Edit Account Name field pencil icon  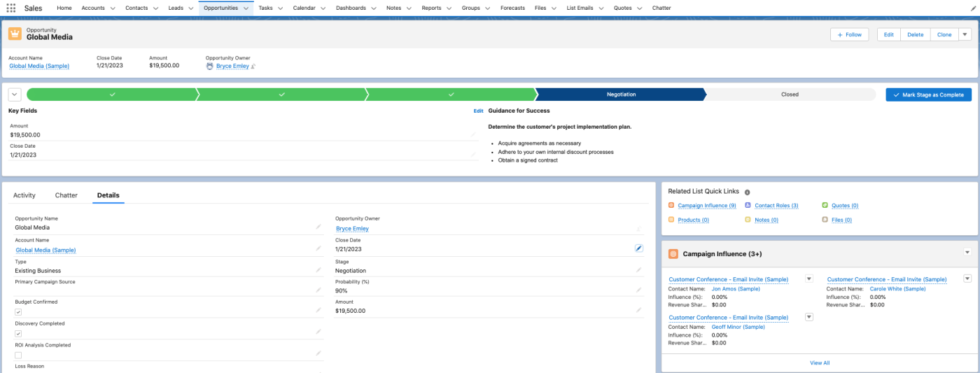(x=318, y=248)
